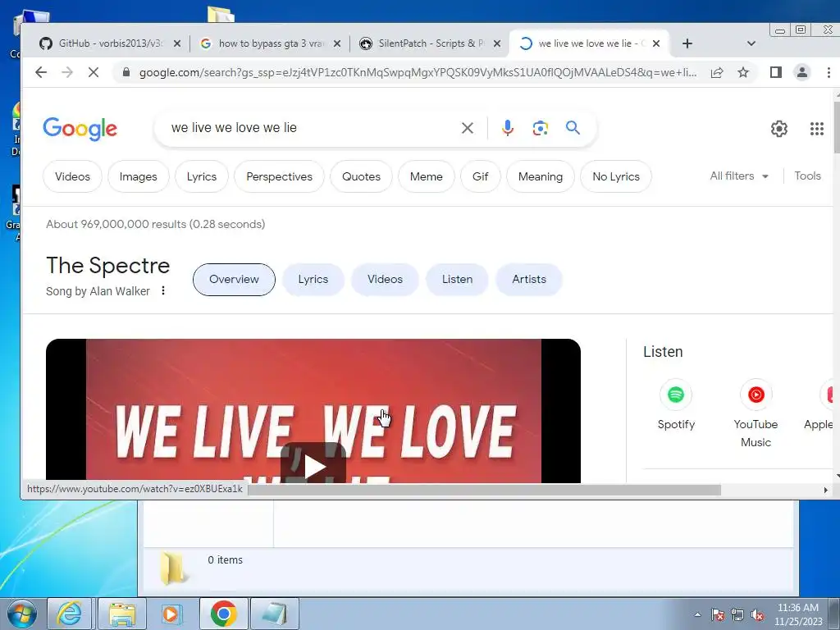Open the Videos tab for The Spectre
Screen dimensions: 840x630
pos(385,279)
